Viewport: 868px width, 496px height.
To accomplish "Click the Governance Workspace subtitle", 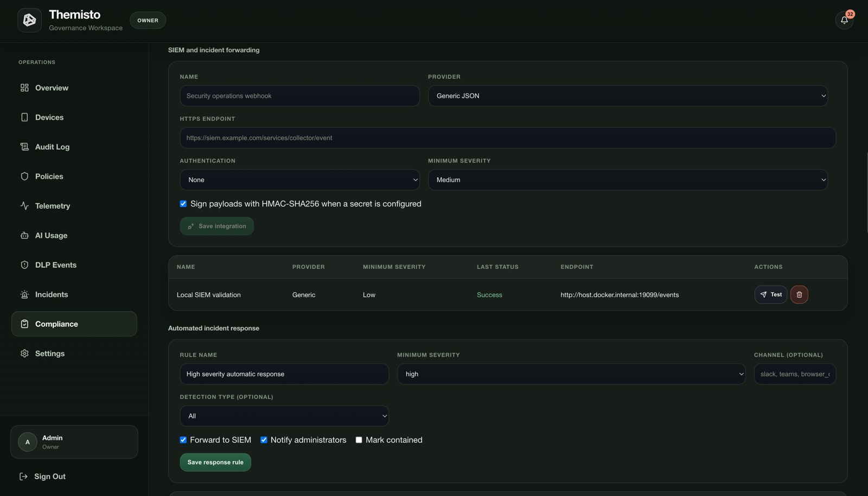I will tap(86, 28).
